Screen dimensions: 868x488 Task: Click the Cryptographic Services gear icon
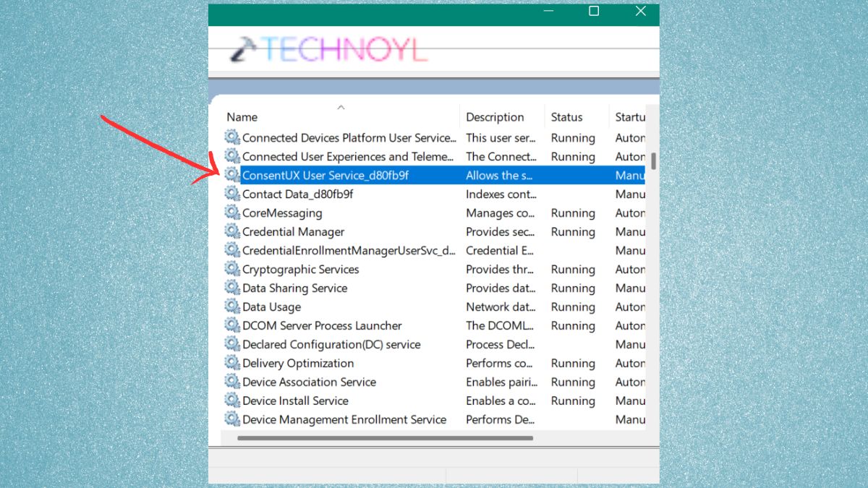pos(232,269)
